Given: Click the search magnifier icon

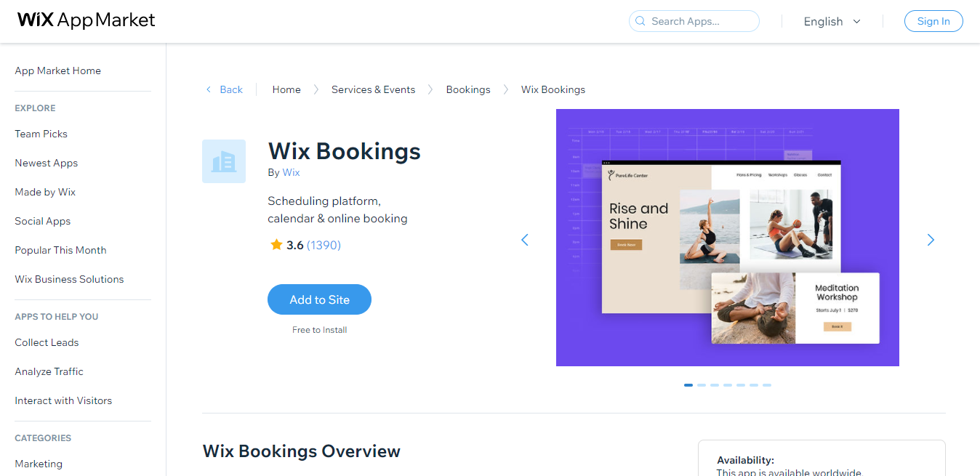Looking at the screenshot, I should [640, 21].
